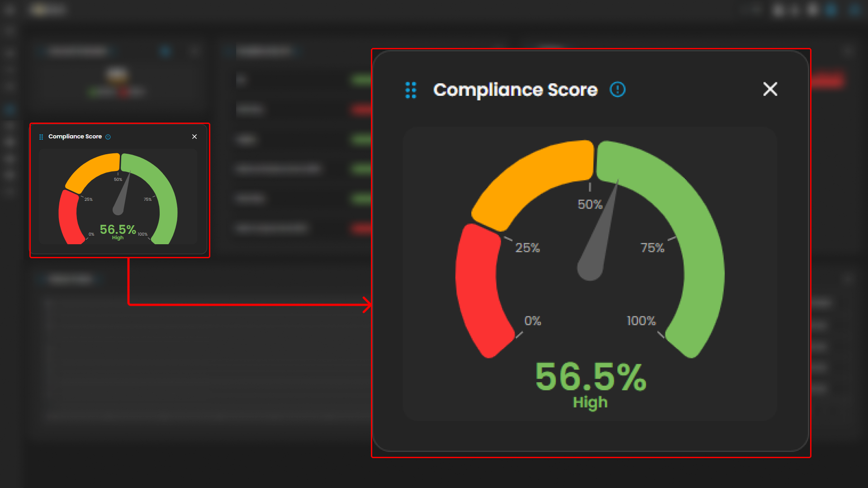Click the High label under the large 56.5%
This screenshot has height=488, width=868.
click(590, 402)
